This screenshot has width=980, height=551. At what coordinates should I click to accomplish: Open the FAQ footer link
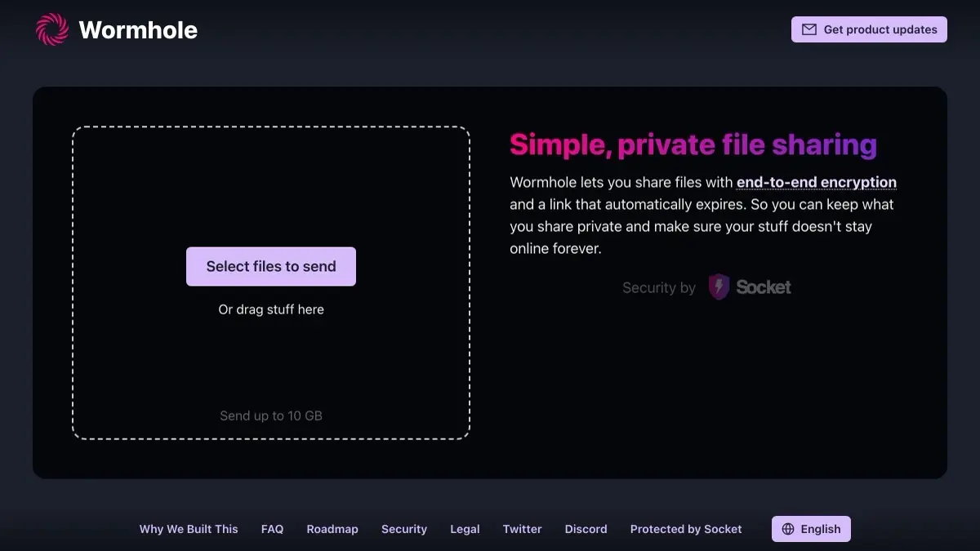click(x=273, y=529)
